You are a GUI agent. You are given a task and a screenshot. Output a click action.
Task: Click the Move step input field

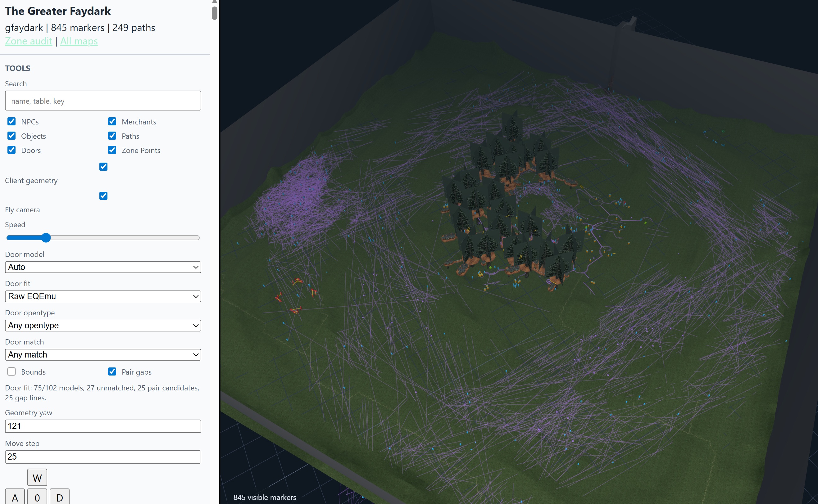click(103, 457)
